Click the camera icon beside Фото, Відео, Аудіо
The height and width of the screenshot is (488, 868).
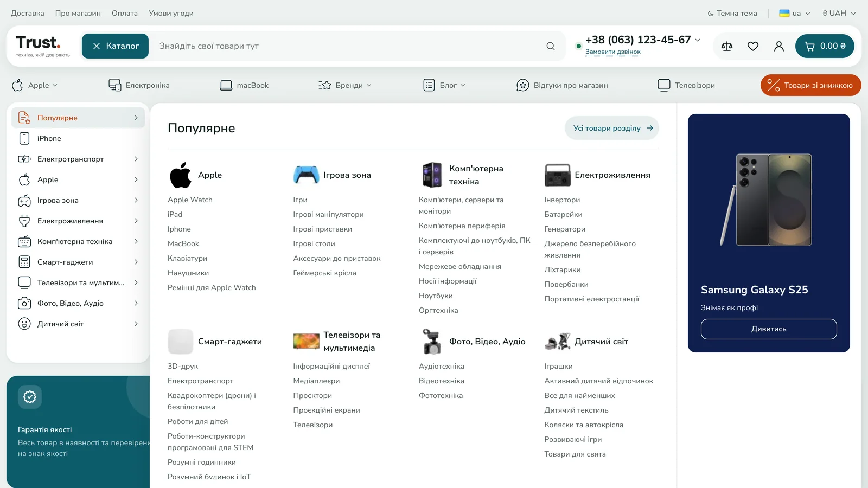coord(432,342)
